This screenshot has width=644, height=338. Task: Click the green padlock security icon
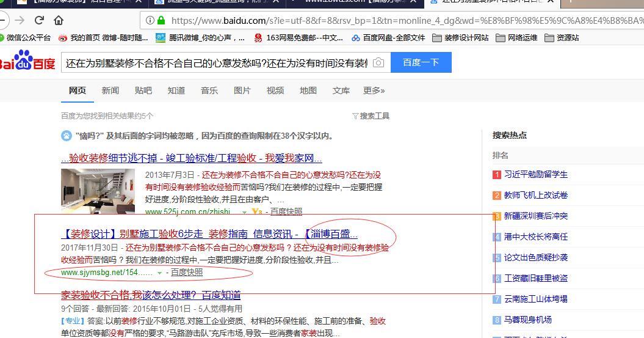pyautogui.click(x=161, y=20)
